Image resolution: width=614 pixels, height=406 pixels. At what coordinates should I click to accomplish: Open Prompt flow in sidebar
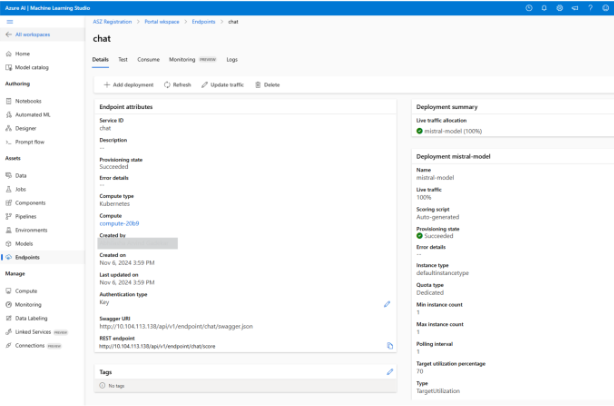tap(25, 142)
